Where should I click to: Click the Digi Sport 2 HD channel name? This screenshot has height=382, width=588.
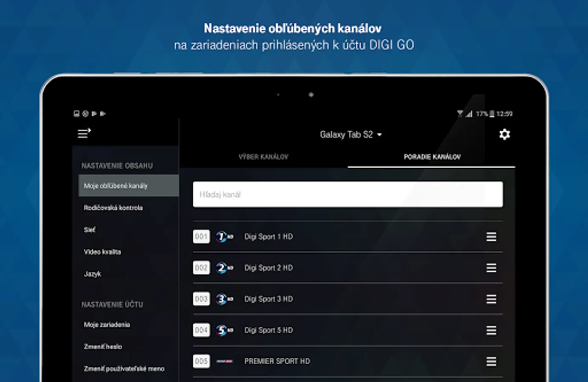point(269,268)
